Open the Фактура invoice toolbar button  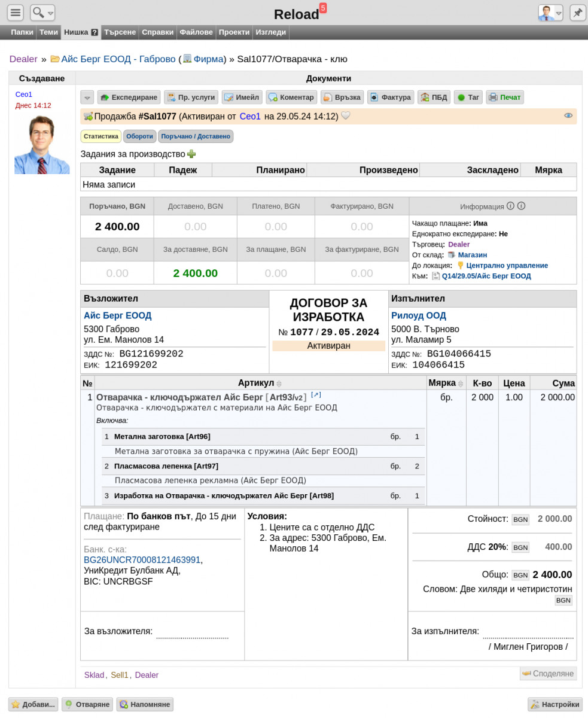point(390,97)
